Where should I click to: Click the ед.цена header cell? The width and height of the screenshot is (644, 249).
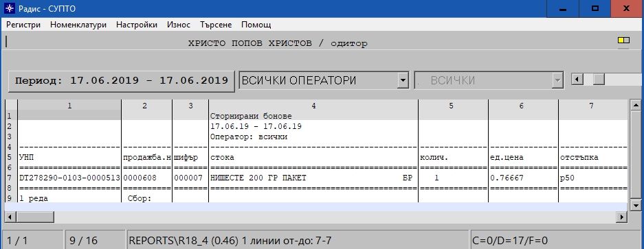click(523, 158)
